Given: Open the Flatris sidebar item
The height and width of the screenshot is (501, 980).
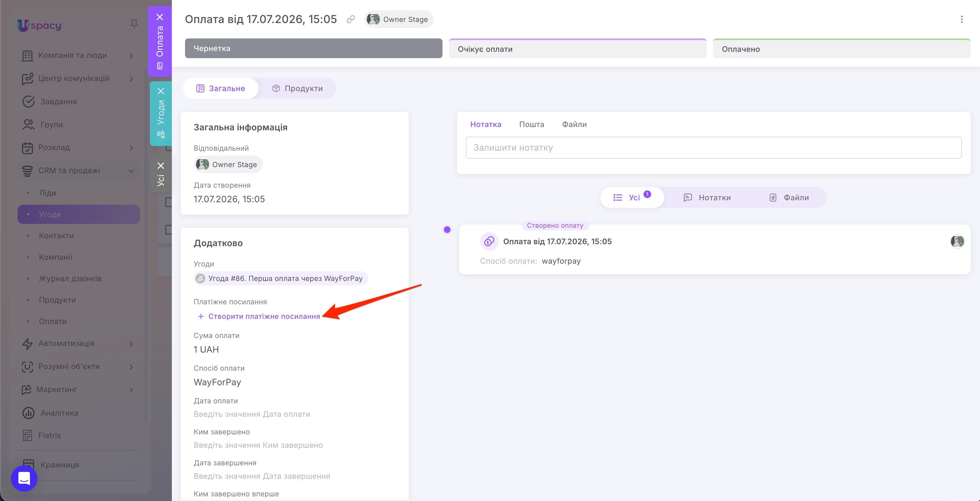Looking at the screenshot, I should click(49, 435).
